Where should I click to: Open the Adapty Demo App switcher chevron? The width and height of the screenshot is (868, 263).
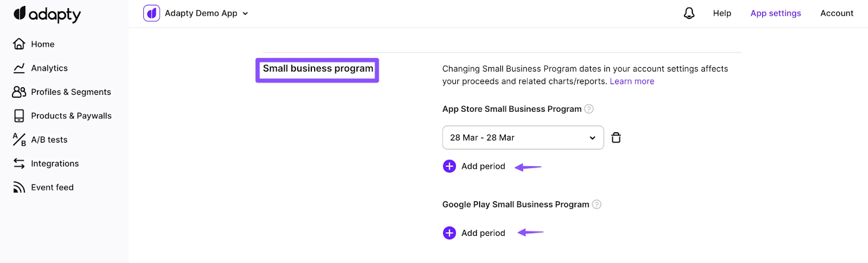pyautogui.click(x=245, y=14)
